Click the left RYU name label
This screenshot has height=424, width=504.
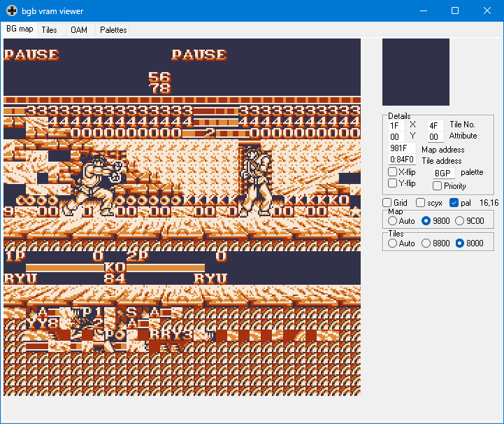(x=20, y=278)
